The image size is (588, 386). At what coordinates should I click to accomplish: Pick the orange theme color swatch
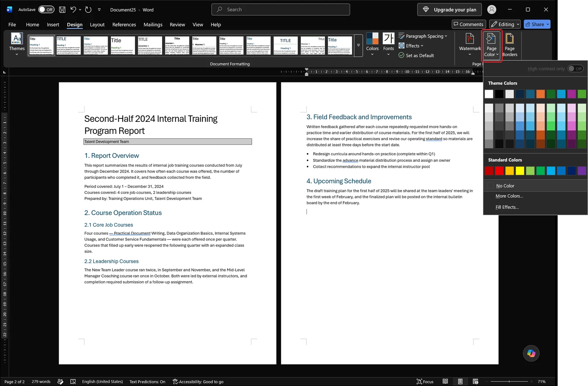click(540, 94)
